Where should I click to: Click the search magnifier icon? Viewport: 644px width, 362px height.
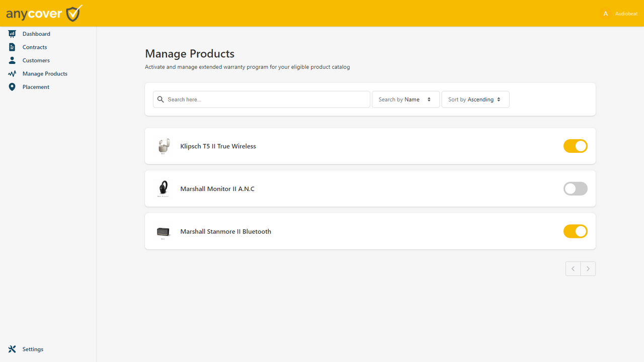(x=160, y=99)
